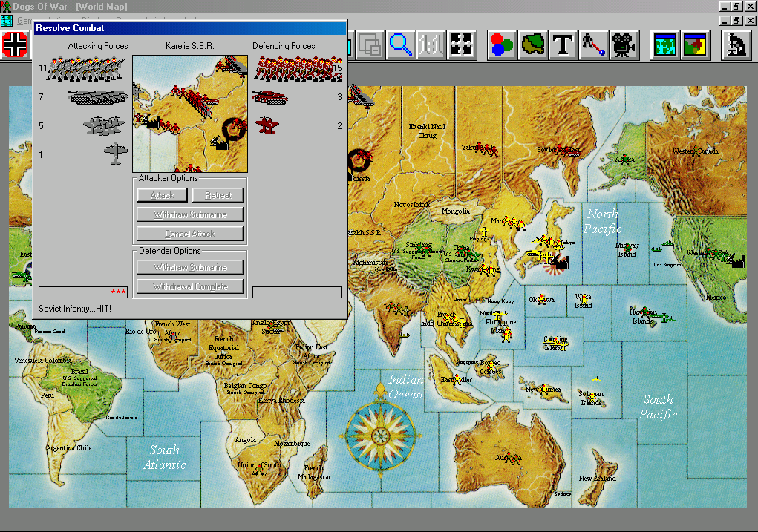Click the overlapping windows toolbar icon
Image resolution: width=758 pixels, height=532 pixels.
point(370,45)
